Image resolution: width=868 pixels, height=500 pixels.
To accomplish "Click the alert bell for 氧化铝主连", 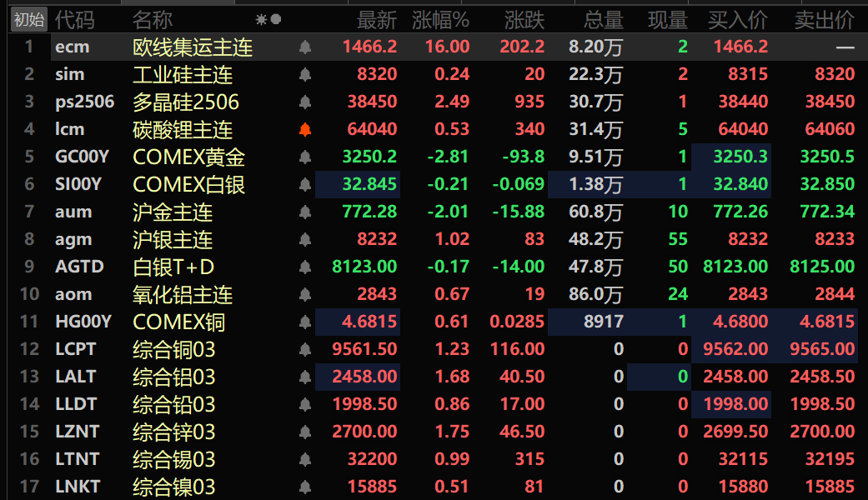I will click(x=305, y=294).
